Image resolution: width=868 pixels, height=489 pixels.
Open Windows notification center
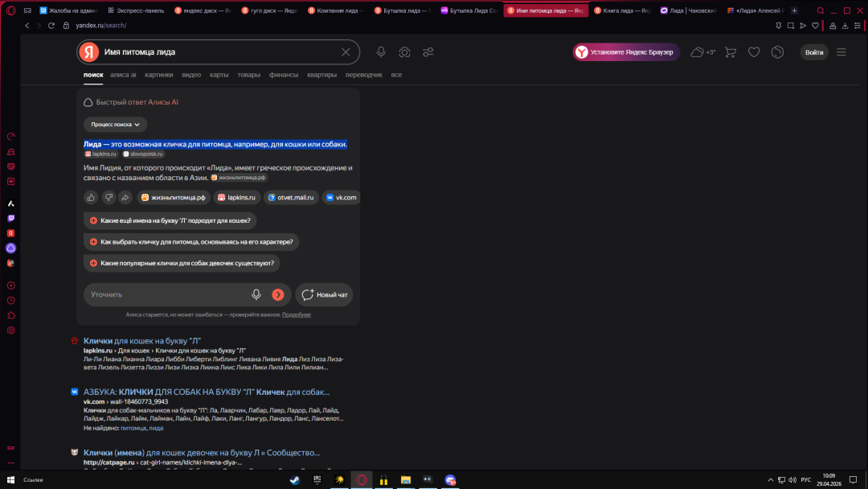click(853, 480)
